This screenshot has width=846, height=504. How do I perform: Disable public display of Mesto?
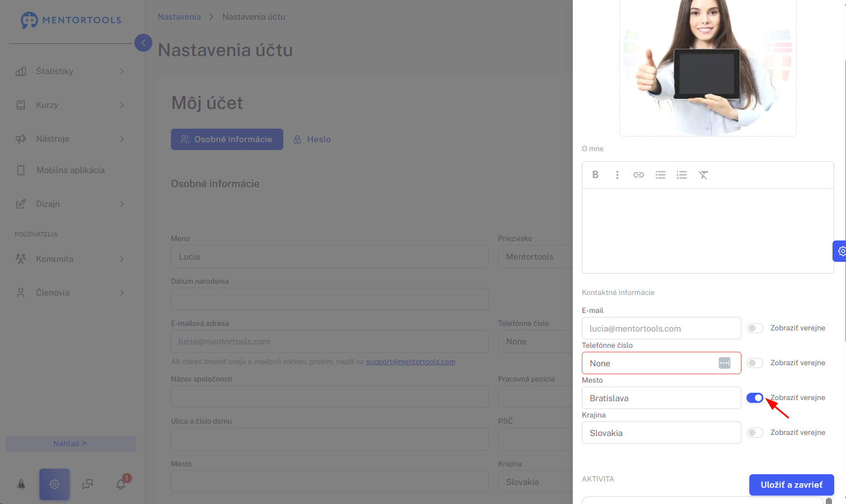point(754,398)
